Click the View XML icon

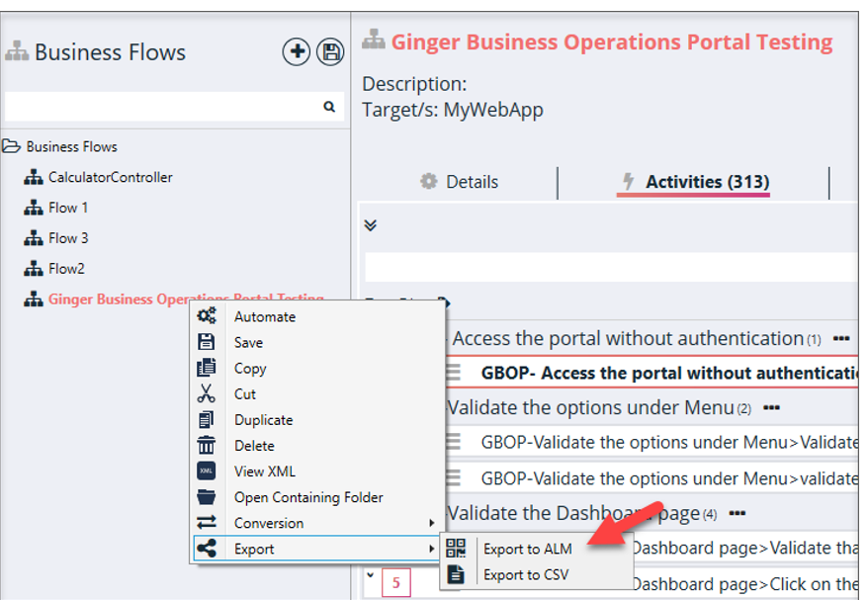tap(206, 471)
